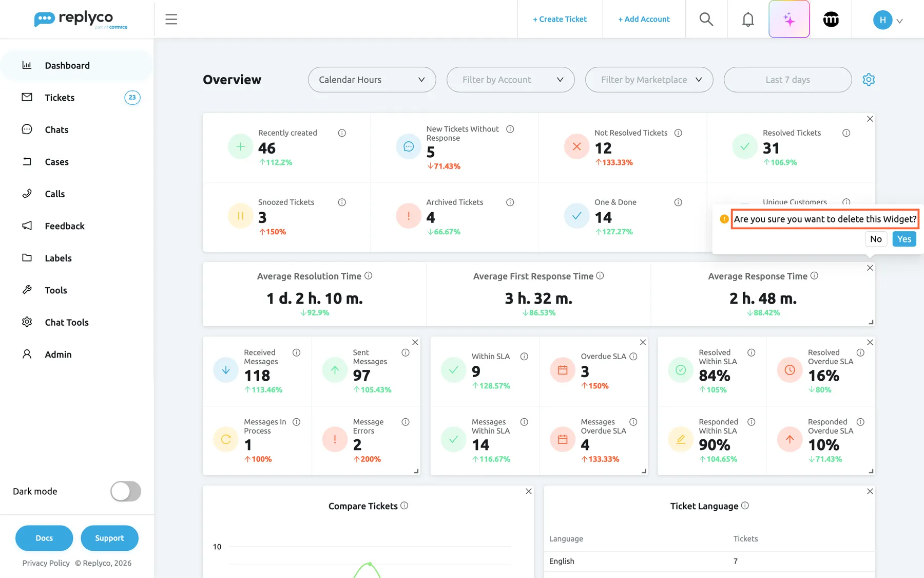The image size is (924, 578).
Task: Close the messages widget
Action: [415, 342]
